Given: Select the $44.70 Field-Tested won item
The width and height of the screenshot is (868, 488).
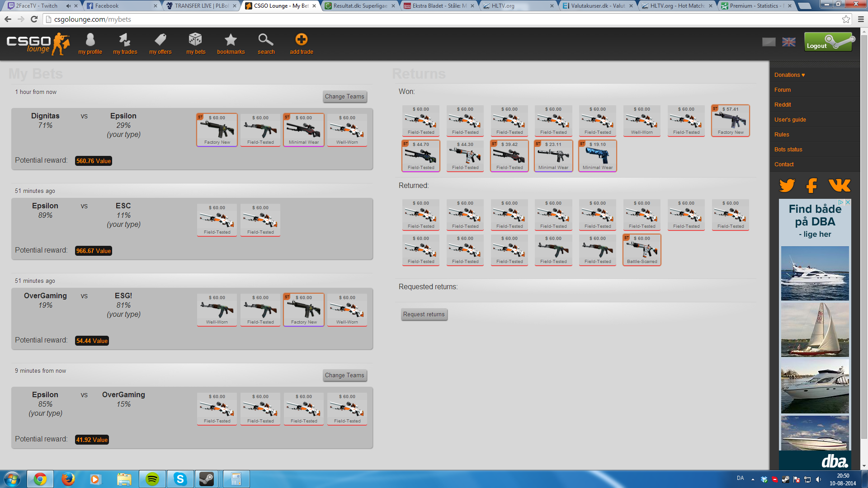Looking at the screenshot, I should [x=421, y=156].
